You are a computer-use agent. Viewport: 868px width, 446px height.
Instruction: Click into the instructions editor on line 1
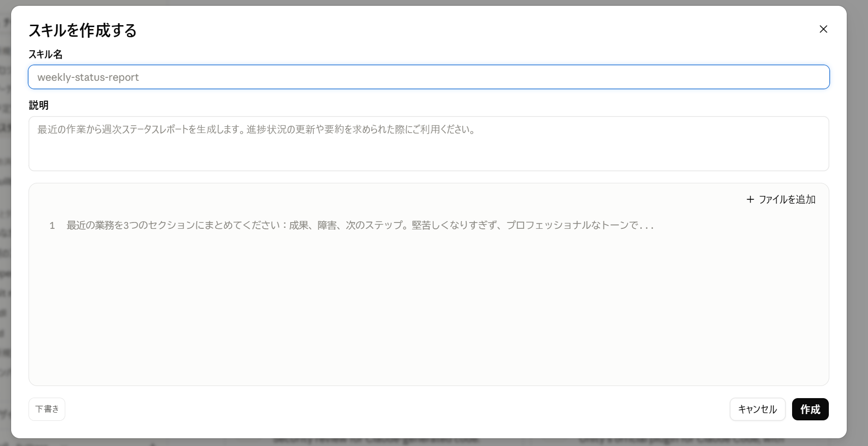coord(360,225)
